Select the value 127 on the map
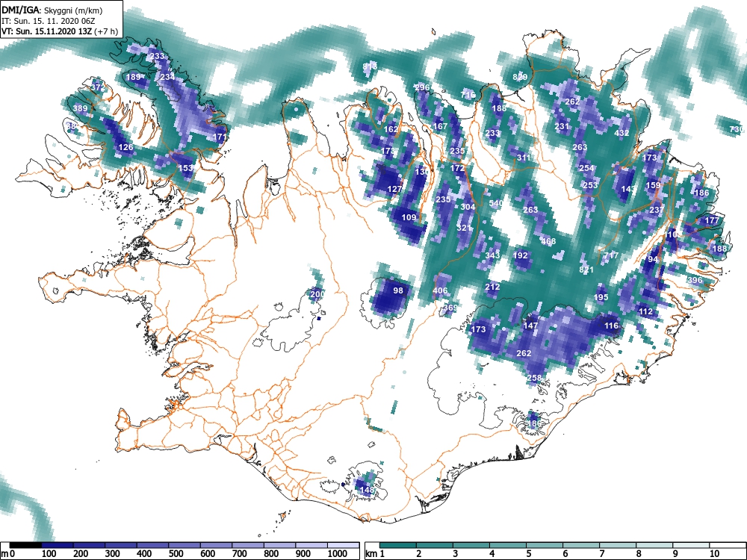 point(394,189)
